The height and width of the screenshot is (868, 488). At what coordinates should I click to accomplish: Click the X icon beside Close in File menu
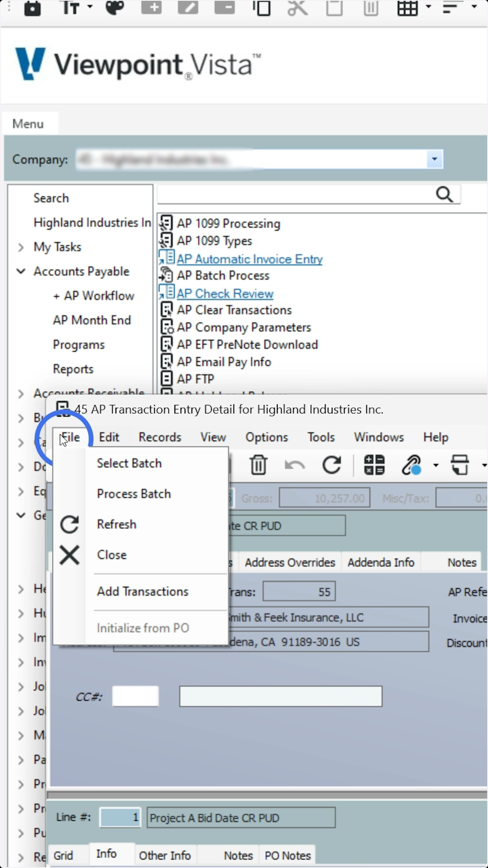[x=70, y=555]
